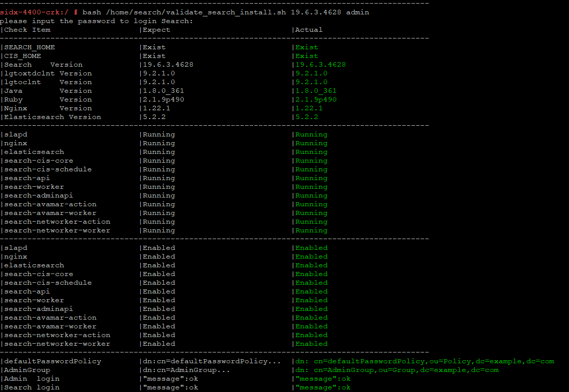Click the expected value "dn:cn=defaultPasswordPolicy..."

(212, 361)
